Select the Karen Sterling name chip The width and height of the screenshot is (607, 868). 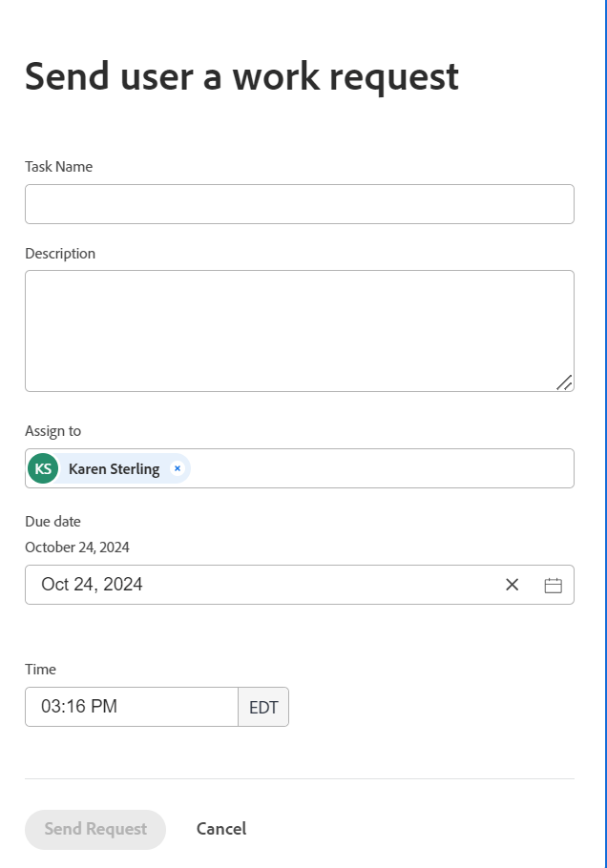[114, 469]
